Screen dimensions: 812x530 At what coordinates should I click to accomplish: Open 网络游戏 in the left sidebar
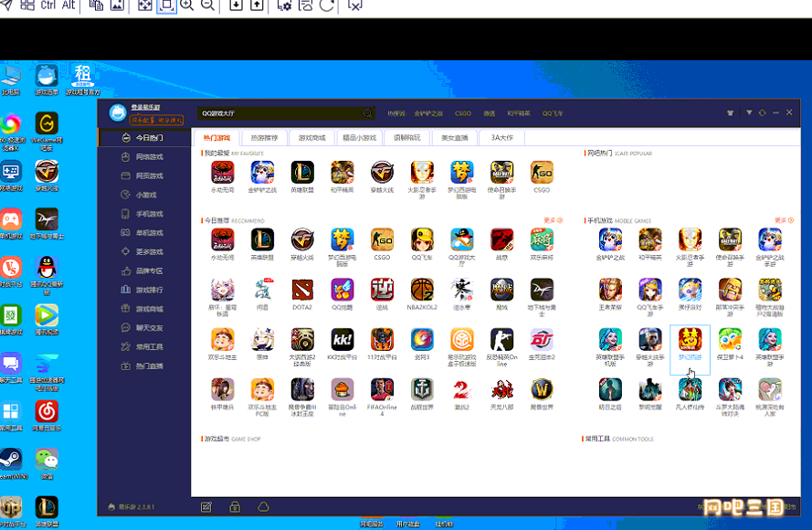(144, 157)
